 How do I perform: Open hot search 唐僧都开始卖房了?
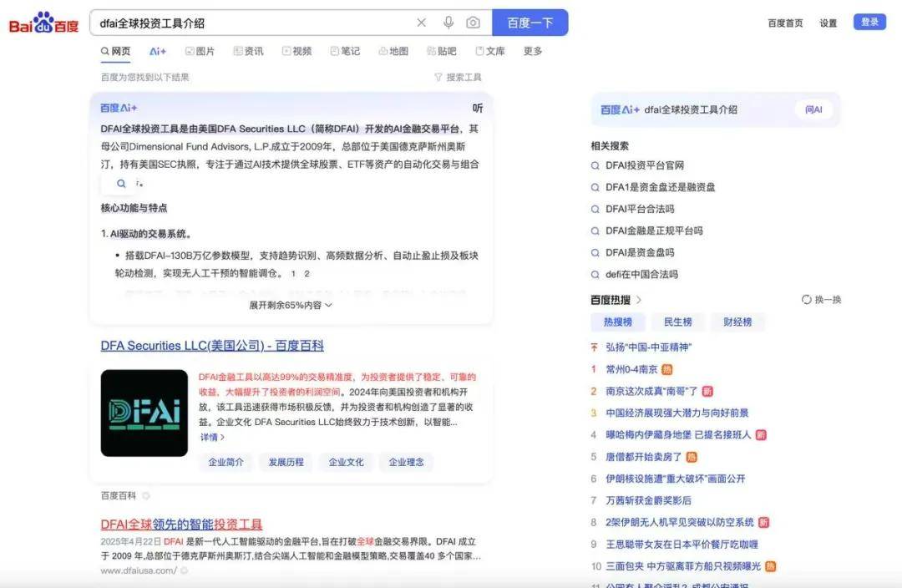(x=644, y=456)
